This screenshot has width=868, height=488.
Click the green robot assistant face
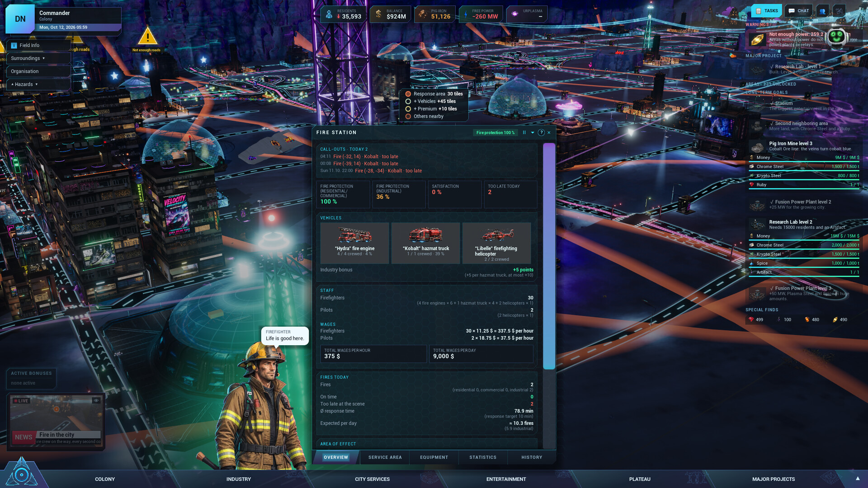[836, 37]
